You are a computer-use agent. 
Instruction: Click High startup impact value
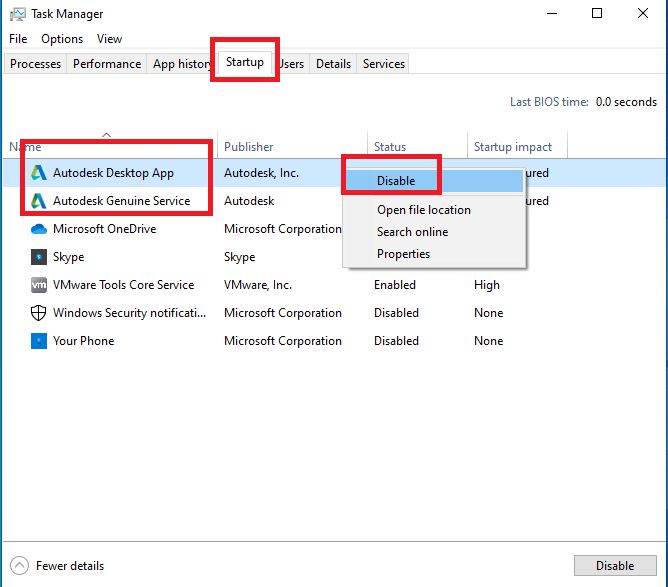487,285
